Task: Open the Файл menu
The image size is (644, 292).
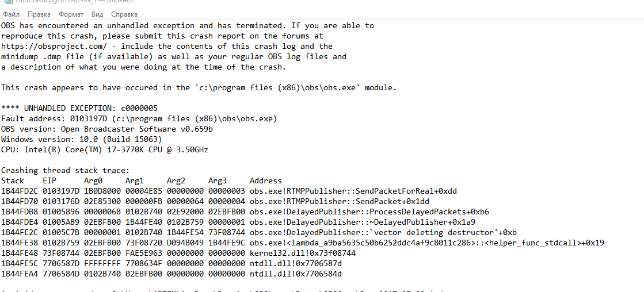Action: [x=11, y=14]
